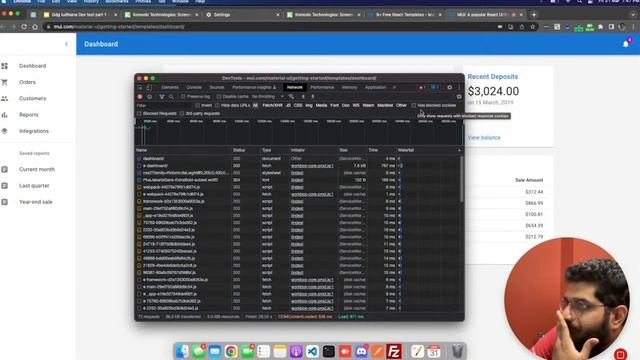Open Google Chrome from the Dock
The image size is (640, 360).
231,351
